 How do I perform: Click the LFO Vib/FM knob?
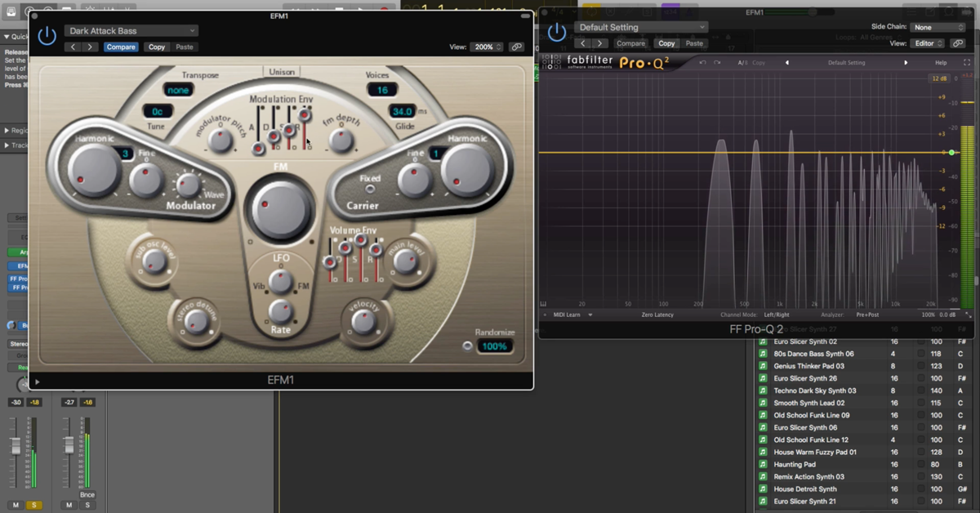coord(280,282)
